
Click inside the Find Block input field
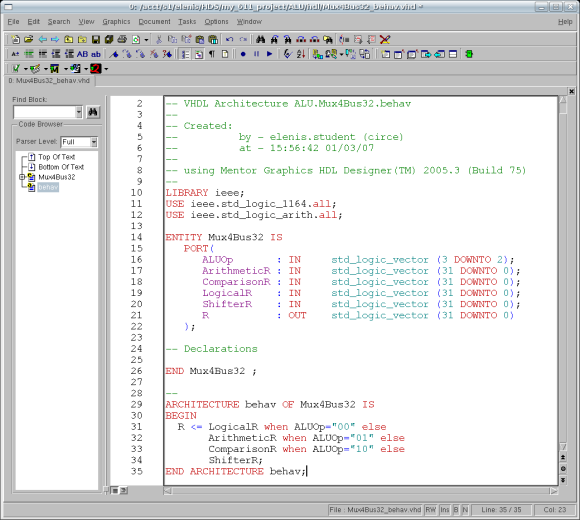click(44, 112)
